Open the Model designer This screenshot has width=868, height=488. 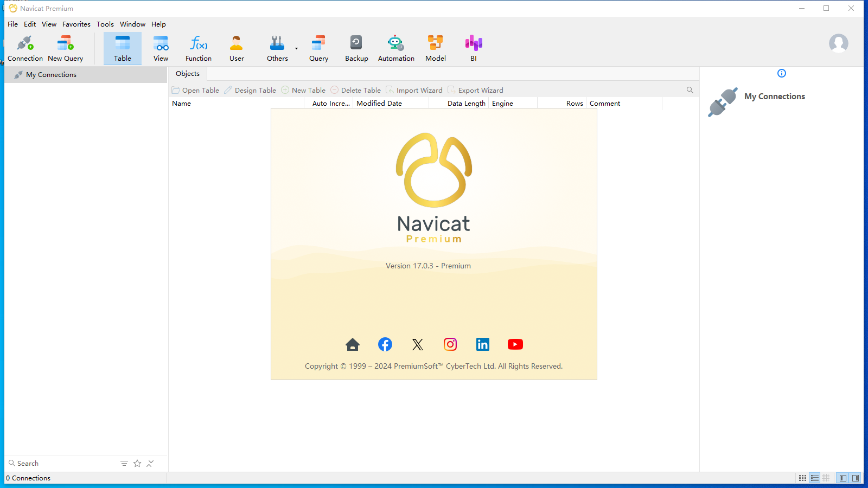pyautogui.click(x=435, y=48)
